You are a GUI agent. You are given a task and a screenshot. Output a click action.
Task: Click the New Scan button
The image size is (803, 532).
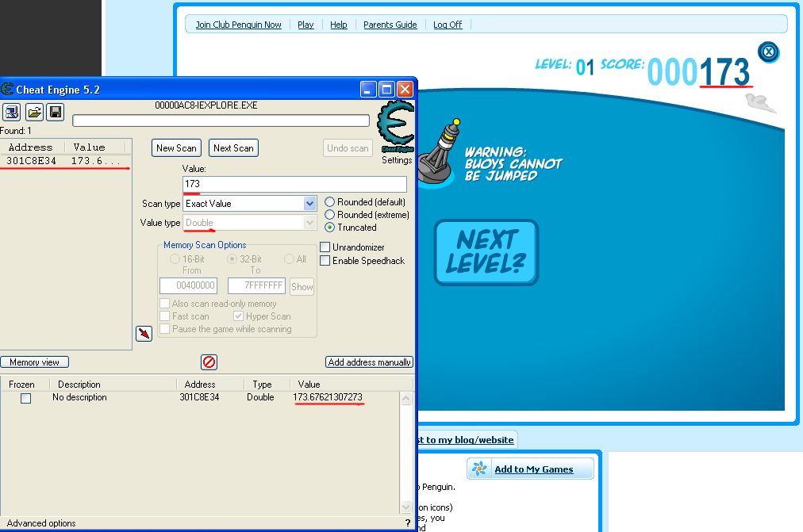point(176,148)
